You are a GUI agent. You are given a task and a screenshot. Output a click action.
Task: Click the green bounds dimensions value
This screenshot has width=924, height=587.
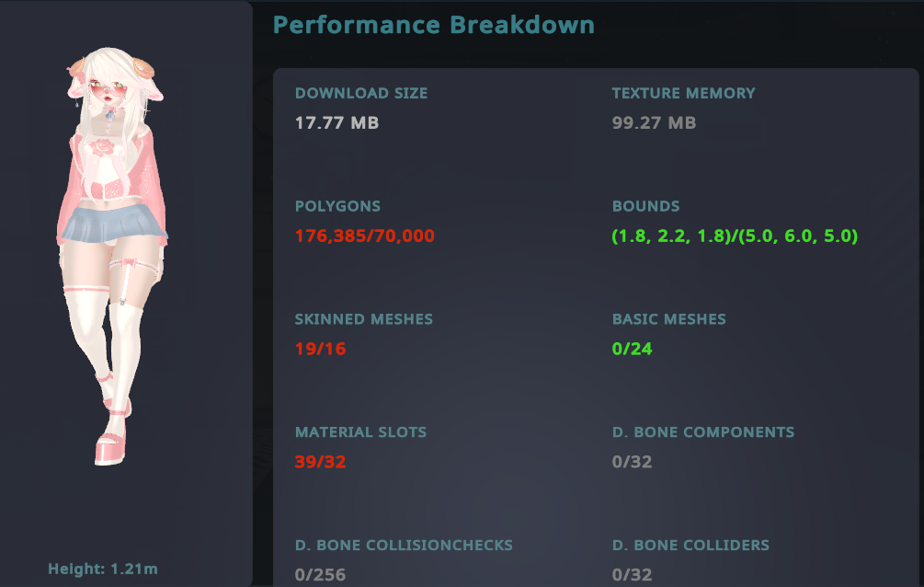tap(735, 236)
